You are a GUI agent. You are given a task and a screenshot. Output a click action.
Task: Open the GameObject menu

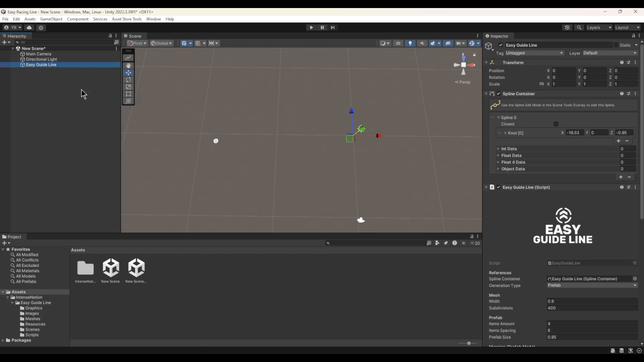51,19
